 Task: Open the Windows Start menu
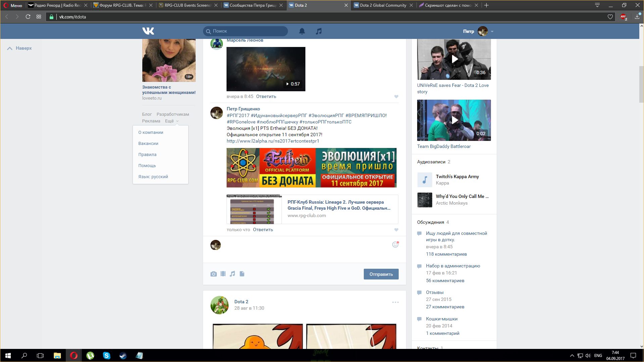[x=8, y=356]
